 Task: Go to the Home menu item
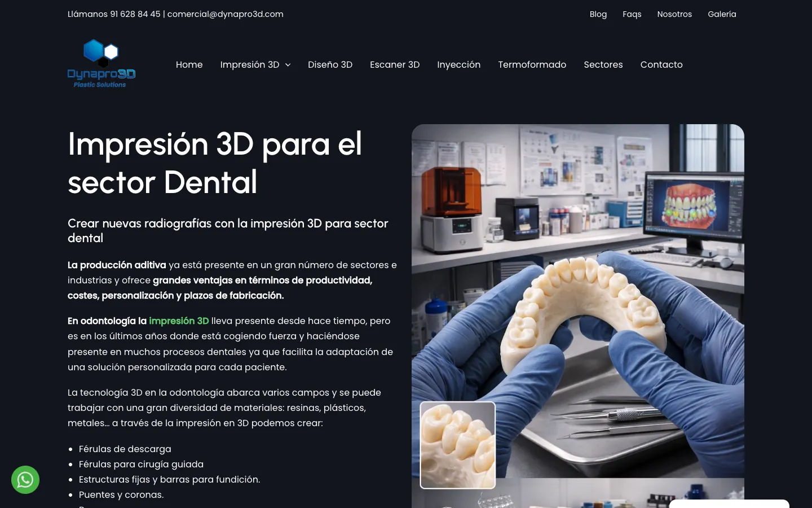[x=189, y=64]
